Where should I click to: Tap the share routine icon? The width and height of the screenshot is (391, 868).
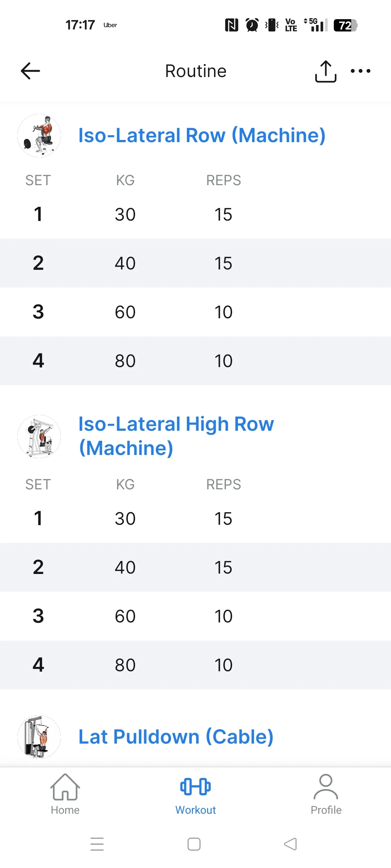326,71
